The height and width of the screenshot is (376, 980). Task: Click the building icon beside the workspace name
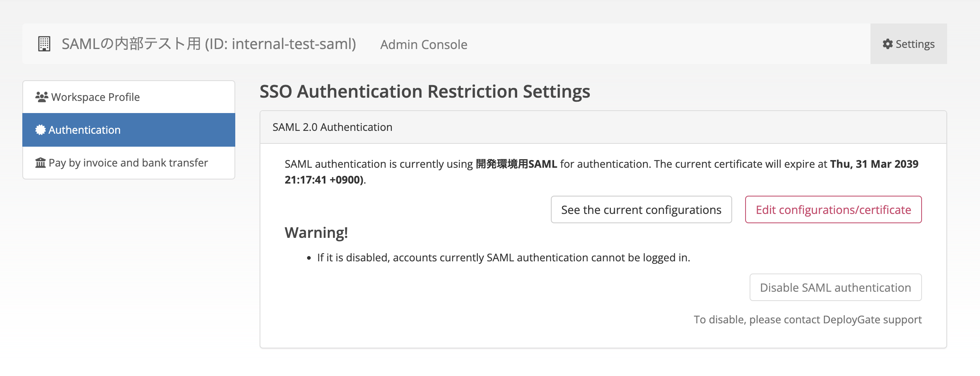[45, 43]
